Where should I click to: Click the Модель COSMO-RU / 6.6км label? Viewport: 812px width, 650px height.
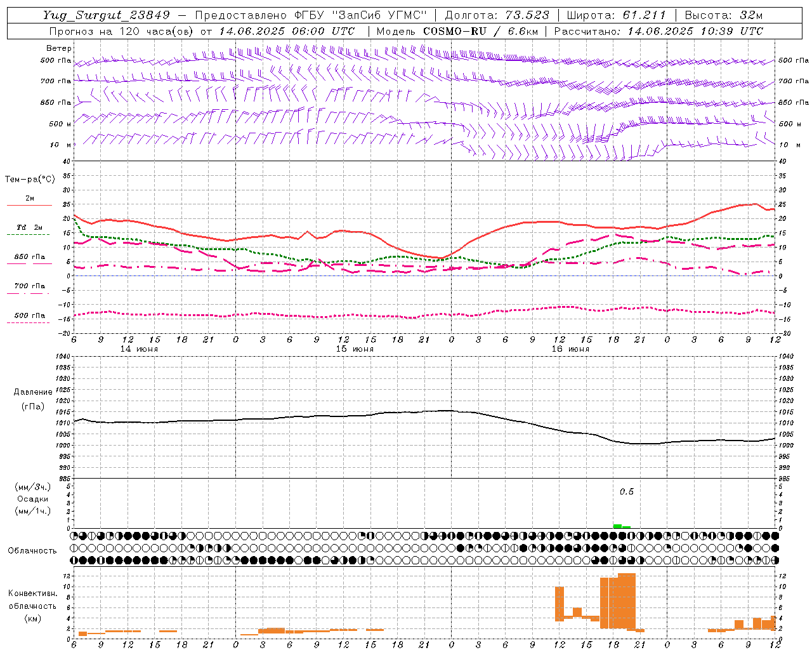tap(457, 31)
